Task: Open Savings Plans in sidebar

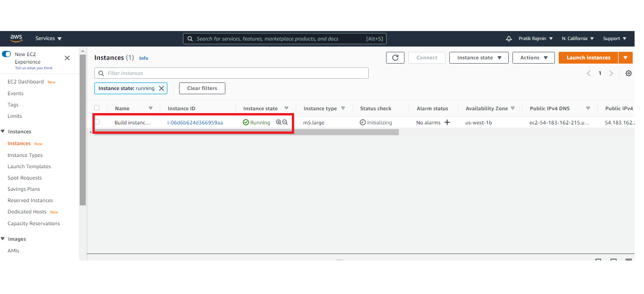Action: [x=24, y=189]
